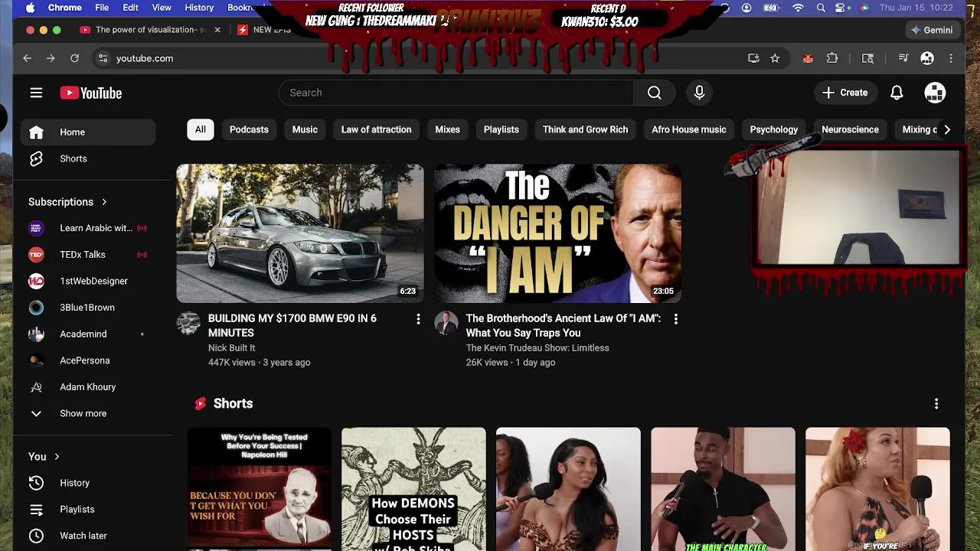This screenshot has width=980, height=551.
Task: Open Shorts shelf three-dot options
Action: [x=936, y=403]
